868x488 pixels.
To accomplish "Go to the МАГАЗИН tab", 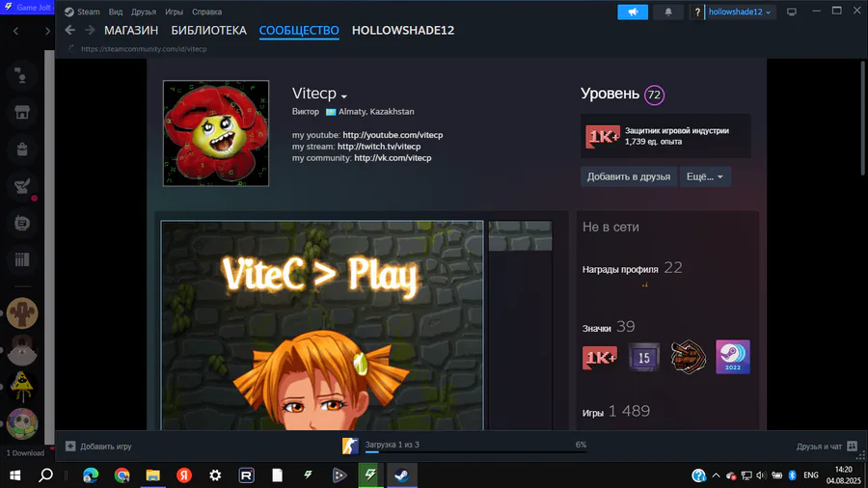I will [131, 31].
